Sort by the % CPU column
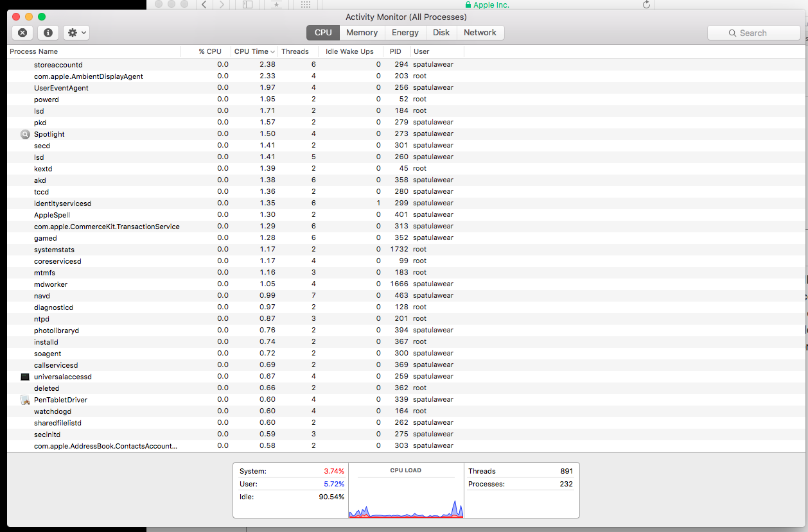The width and height of the screenshot is (808, 532). pos(206,51)
